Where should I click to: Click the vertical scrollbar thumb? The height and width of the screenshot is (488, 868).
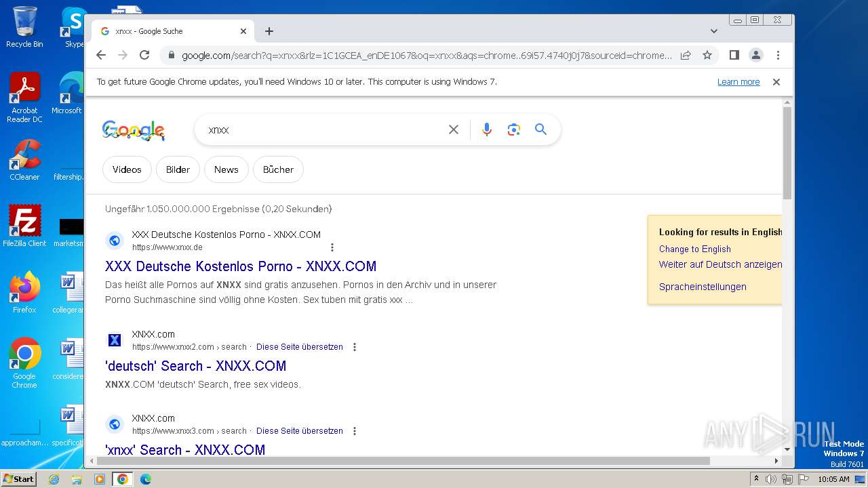[787, 152]
